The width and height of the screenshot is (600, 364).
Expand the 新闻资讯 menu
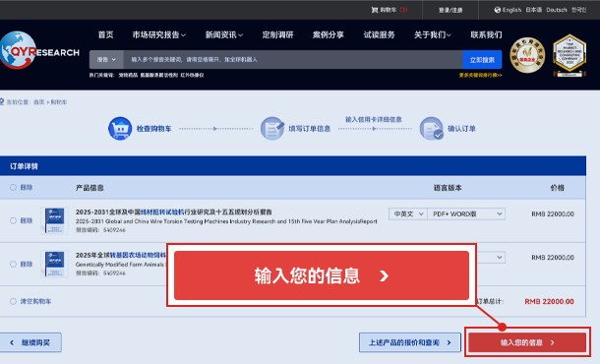coord(224,34)
